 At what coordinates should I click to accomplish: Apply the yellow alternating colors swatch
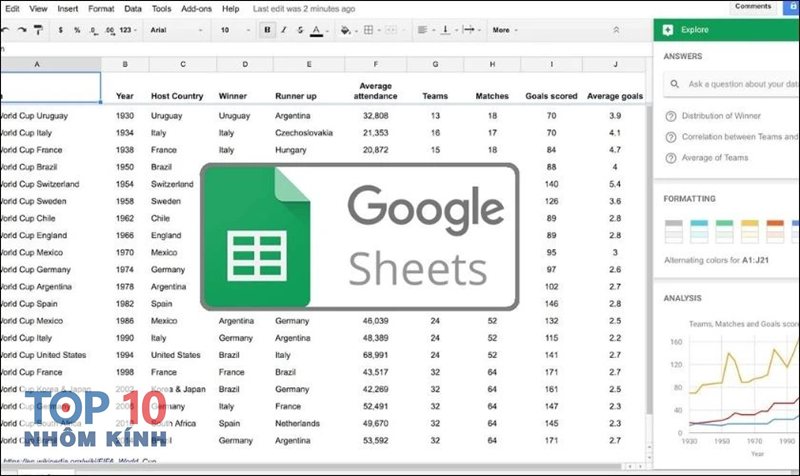point(749,231)
